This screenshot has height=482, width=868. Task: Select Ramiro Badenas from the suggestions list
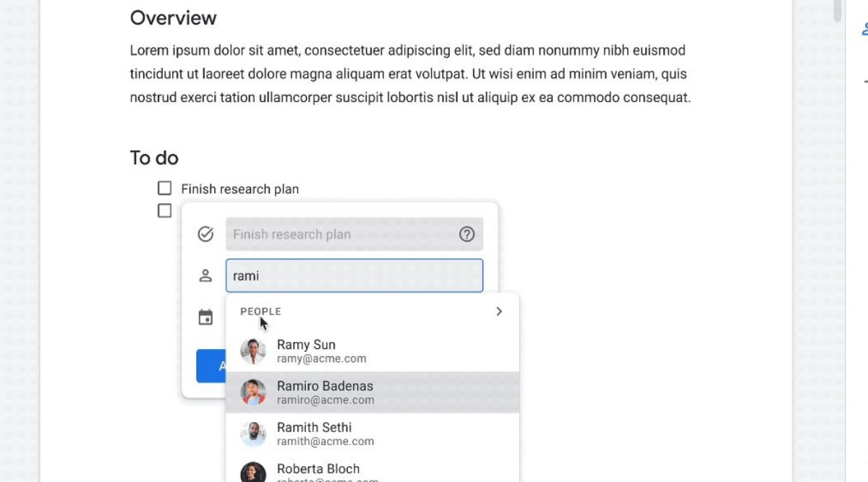pos(325,392)
